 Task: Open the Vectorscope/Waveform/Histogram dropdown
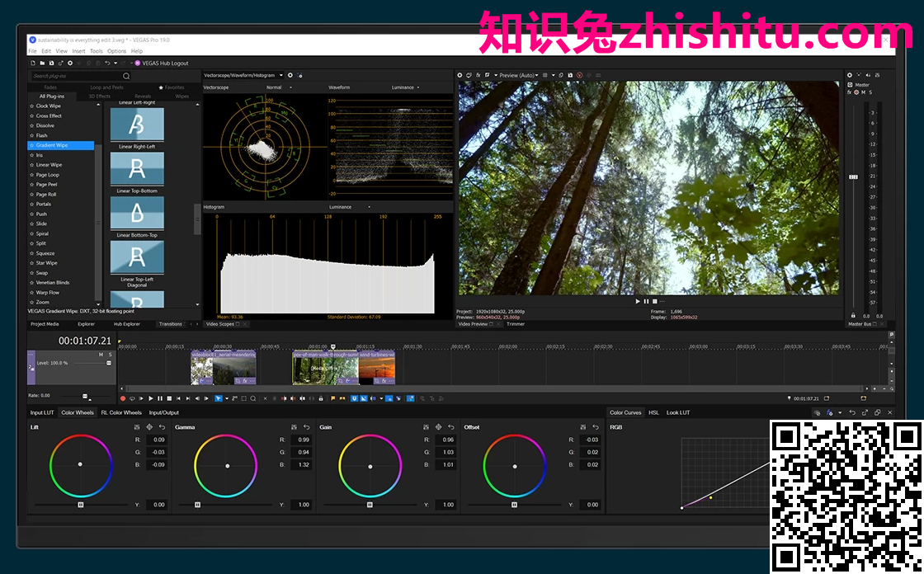243,75
